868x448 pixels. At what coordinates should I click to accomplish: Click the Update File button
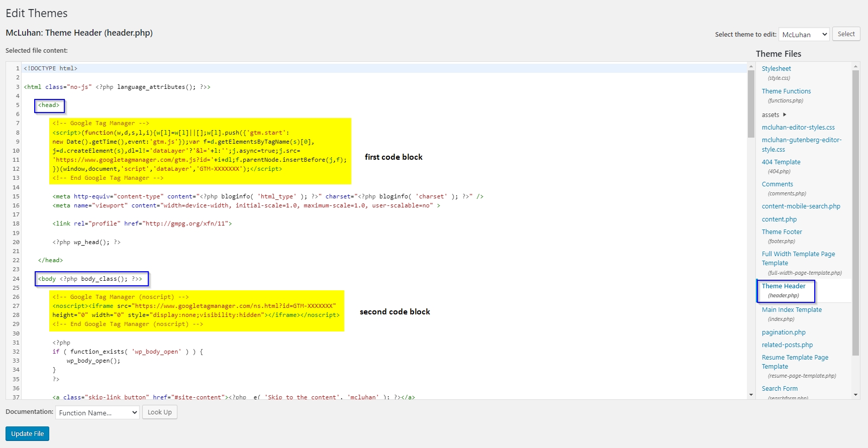tap(28, 433)
